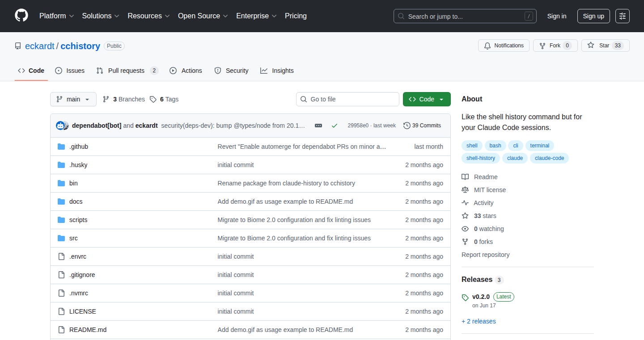Expand the Resources menu
This screenshot has width=644, height=340.
coord(148,16)
